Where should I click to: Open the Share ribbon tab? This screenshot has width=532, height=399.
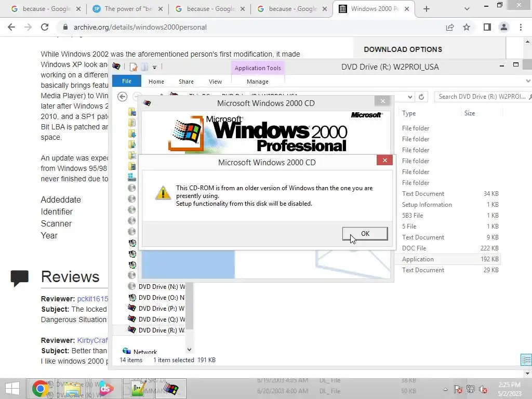(186, 82)
